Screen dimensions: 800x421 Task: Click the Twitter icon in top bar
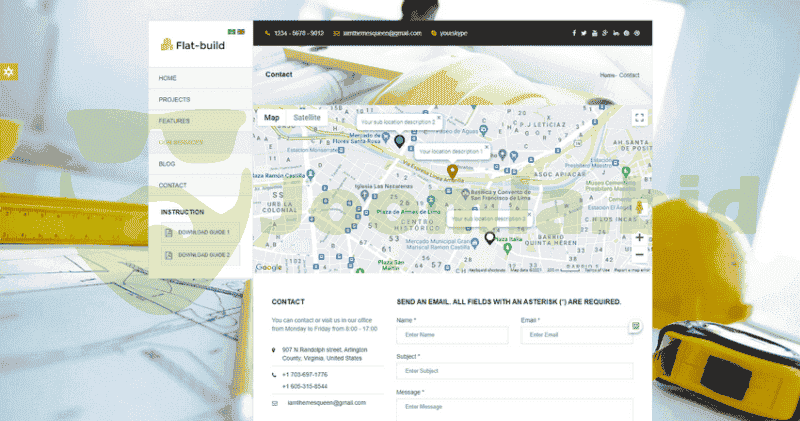[x=585, y=33]
